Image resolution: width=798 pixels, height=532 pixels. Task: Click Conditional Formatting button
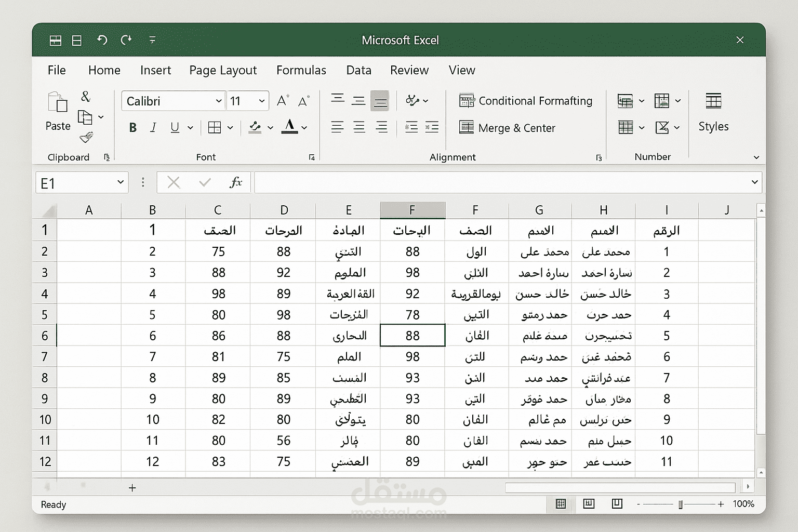tap(526, 101)
